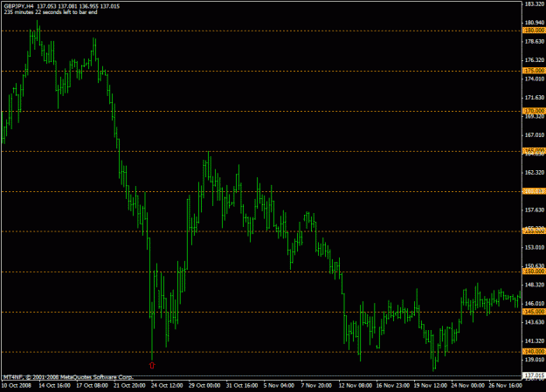546x392 pixels.
Task: Click the orange 150.000 level price tag
Action: point(534,272)
